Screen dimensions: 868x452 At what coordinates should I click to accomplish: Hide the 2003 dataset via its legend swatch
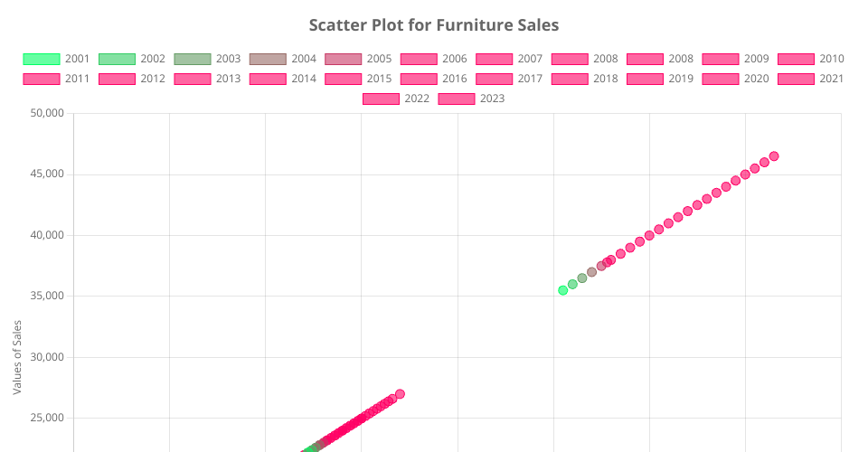(x=192, y=59)
